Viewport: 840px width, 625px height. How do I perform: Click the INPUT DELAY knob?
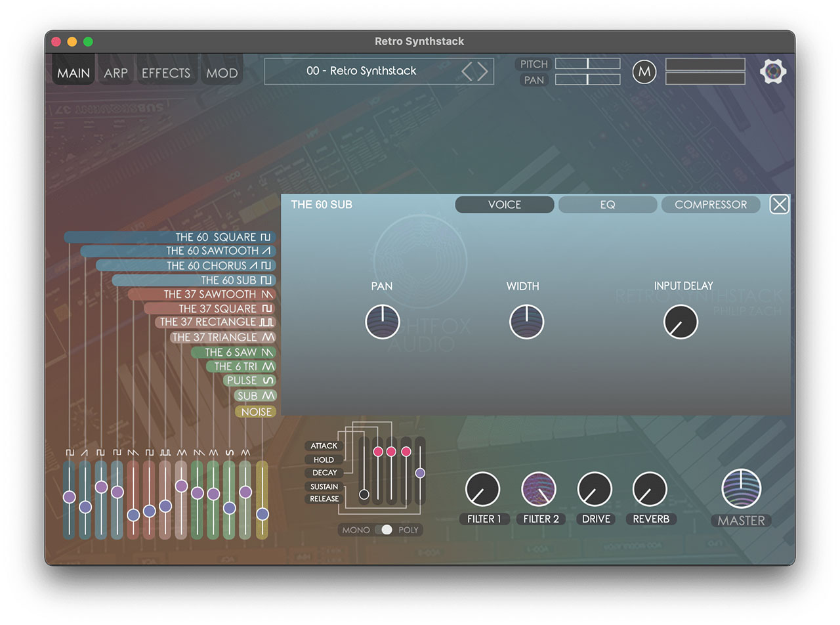click(681, 322)
